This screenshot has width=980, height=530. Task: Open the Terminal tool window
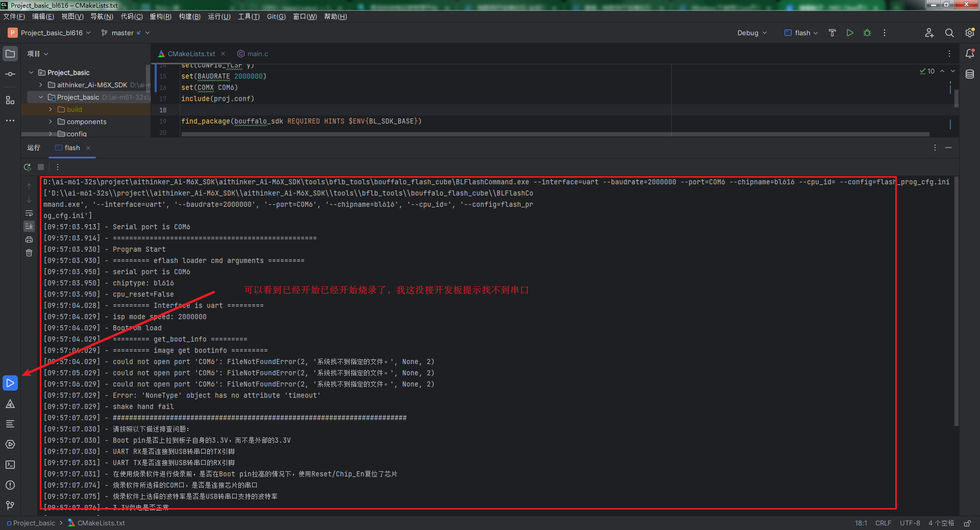coord(10,465)
